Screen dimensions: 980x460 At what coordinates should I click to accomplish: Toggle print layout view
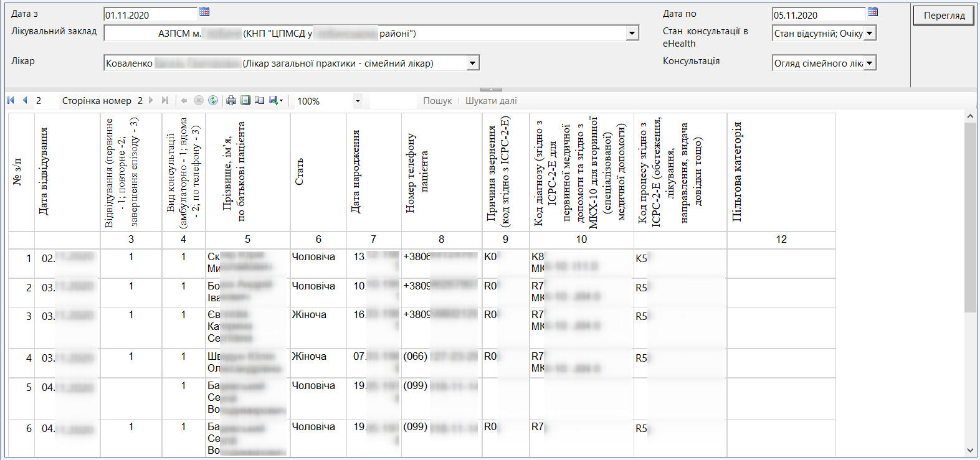coord(245,100)
